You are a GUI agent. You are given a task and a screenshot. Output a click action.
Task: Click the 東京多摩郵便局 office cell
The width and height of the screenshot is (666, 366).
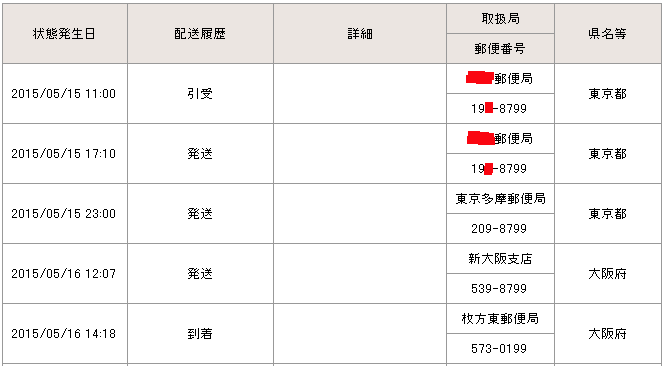coord(500,199)
